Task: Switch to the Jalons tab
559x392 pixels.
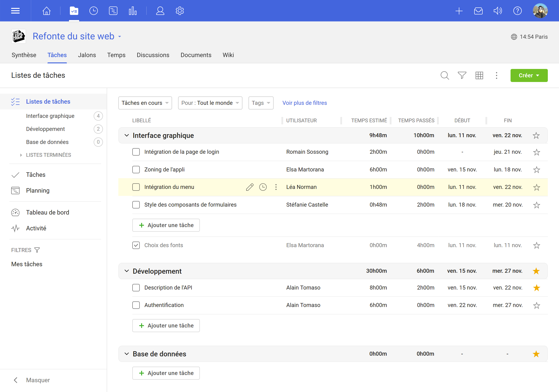Action: click(87, 55)
